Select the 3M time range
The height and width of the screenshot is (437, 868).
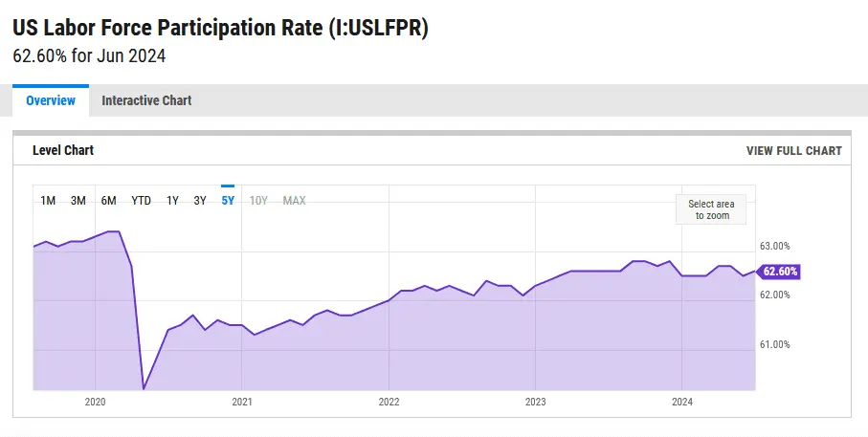[78, 201]
